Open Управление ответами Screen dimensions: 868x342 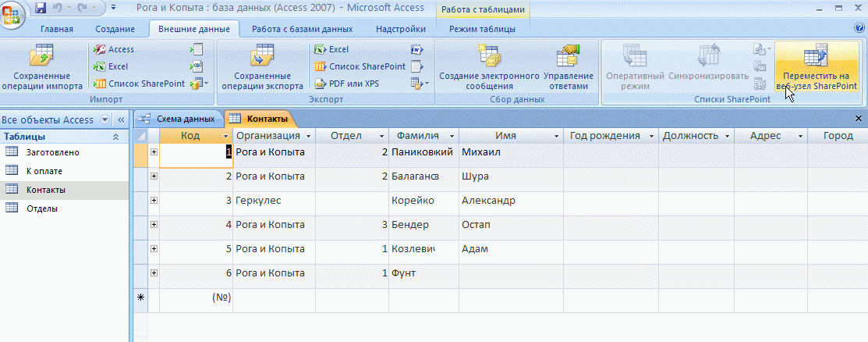tap(569, 66)
